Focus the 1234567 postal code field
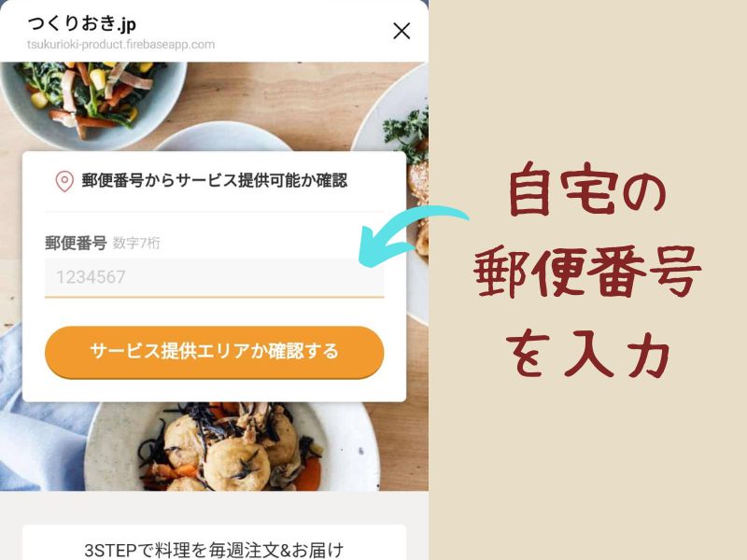The height and width of the screenshot is (560, 747). coord(215,277)
